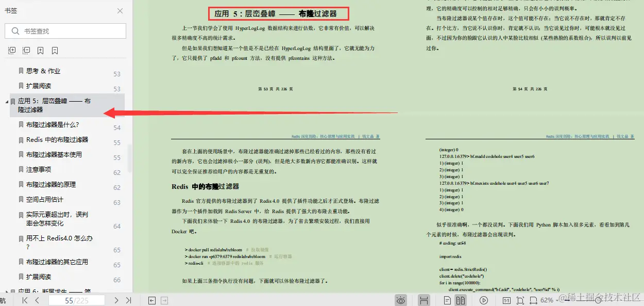Start presentation with the play icon
Screen dimensions: 644x306
tap(484, 300)
